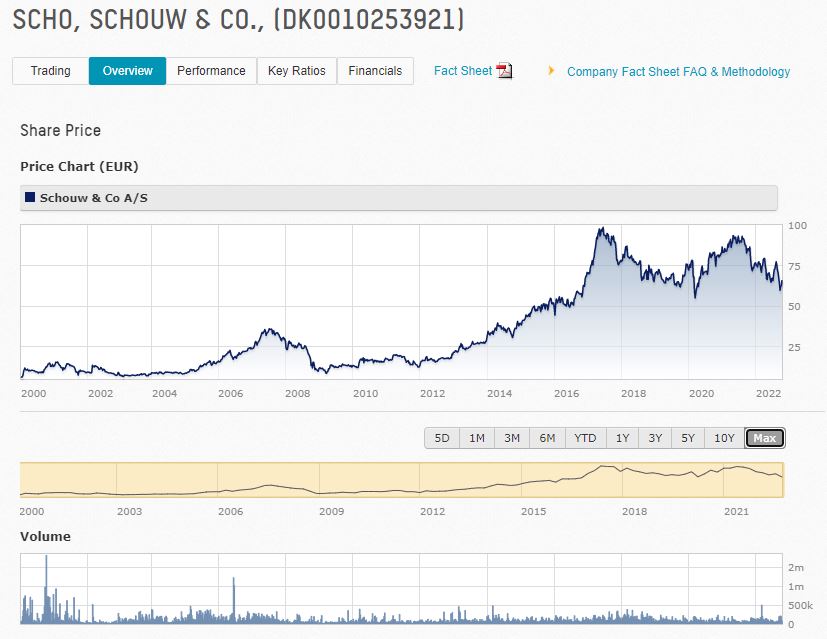
Task: Choose the 1M time range
Action: click(477, 438)
